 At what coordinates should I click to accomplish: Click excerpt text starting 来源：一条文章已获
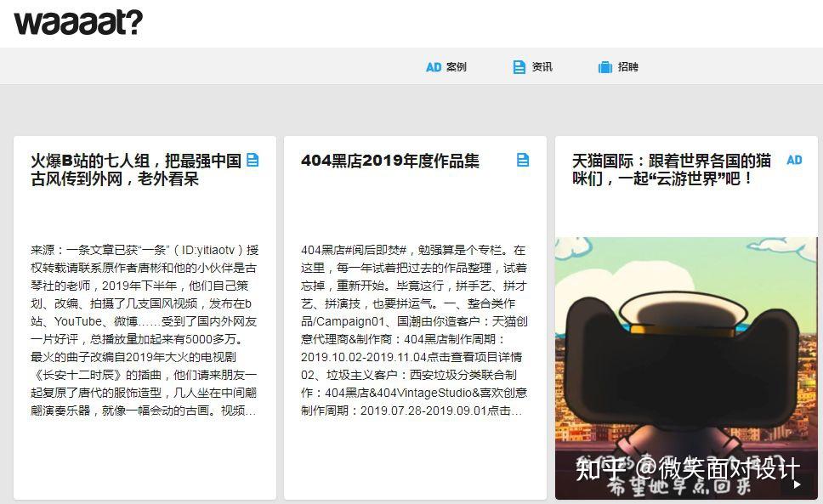coord(145,331)
